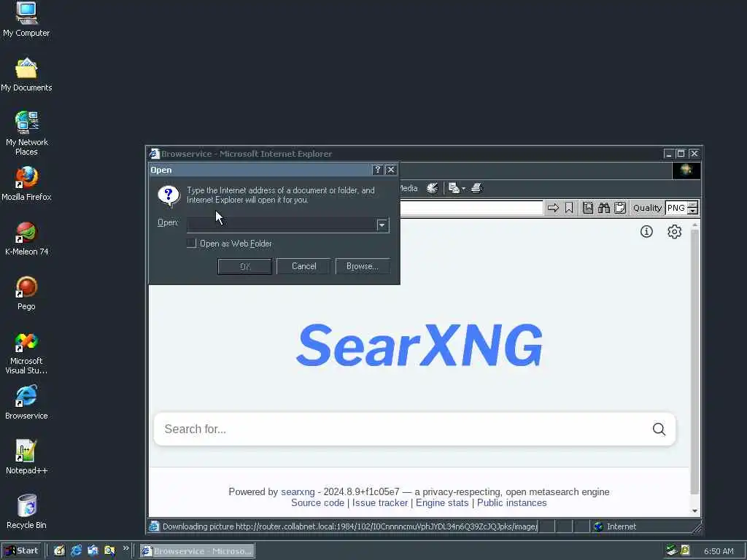
Task: Click the magnifier search icon in SearXNG
Action: (659, 429)
